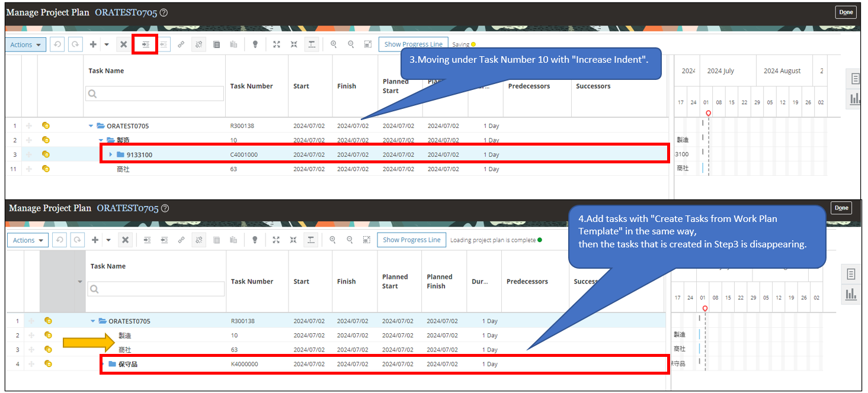Click Show Progress Line in upper window
The height and width of the screenshot is (393, 868).
click(413, 44)
